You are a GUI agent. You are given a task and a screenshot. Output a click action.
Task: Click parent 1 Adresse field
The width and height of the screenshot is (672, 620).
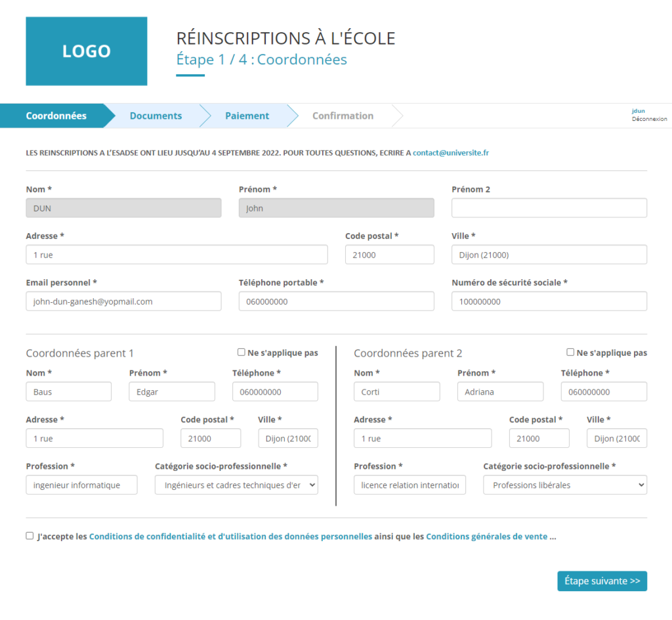tap(94, 438)
